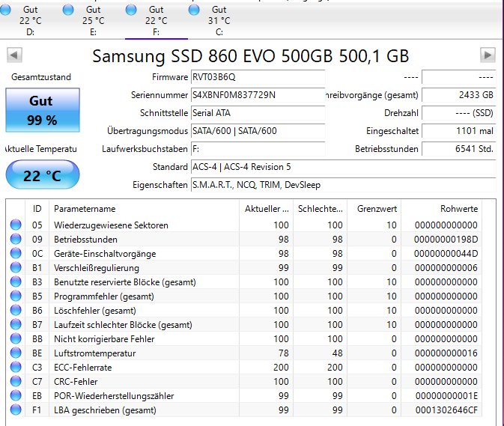Click the Aktueller column header
The width and height of the screenshot is (504, 426).
click(267, 209)
